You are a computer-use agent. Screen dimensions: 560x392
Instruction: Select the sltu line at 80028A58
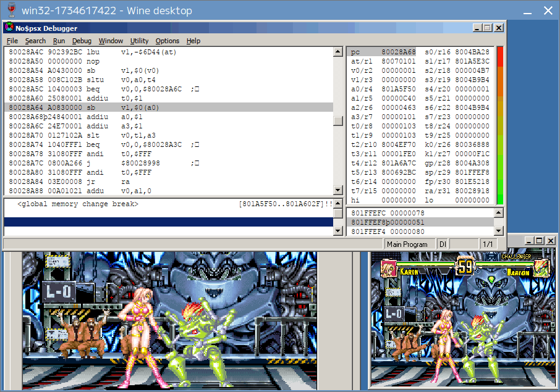(x=169, y=80)
